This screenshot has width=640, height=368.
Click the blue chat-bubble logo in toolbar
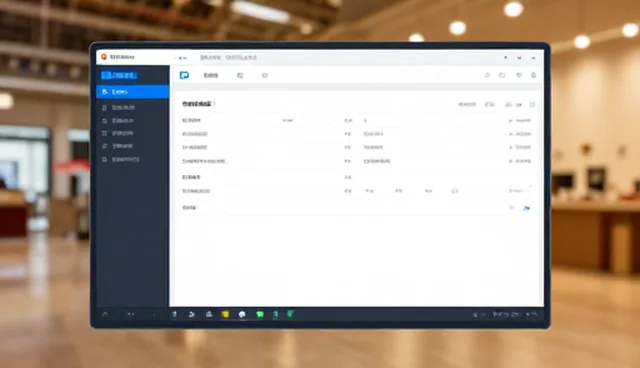tap(184, 75)
